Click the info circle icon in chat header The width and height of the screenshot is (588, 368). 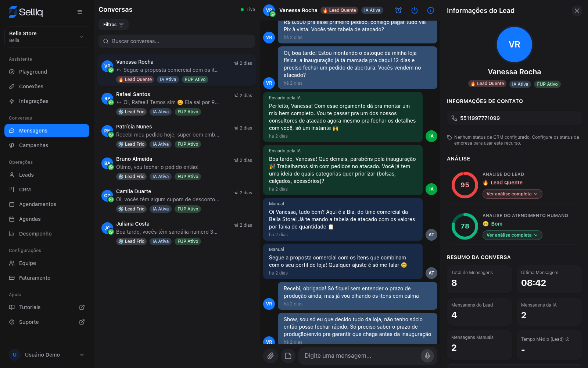[431, 10]
